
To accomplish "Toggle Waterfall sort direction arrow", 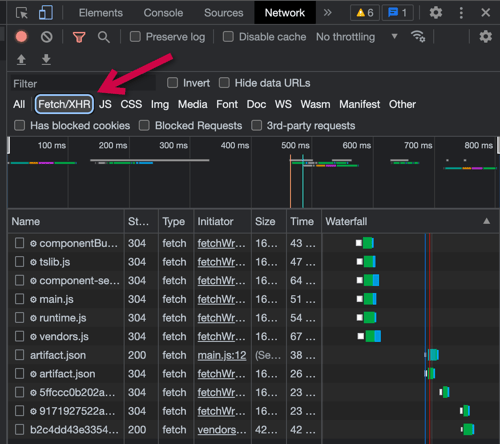I will (486, 221).
